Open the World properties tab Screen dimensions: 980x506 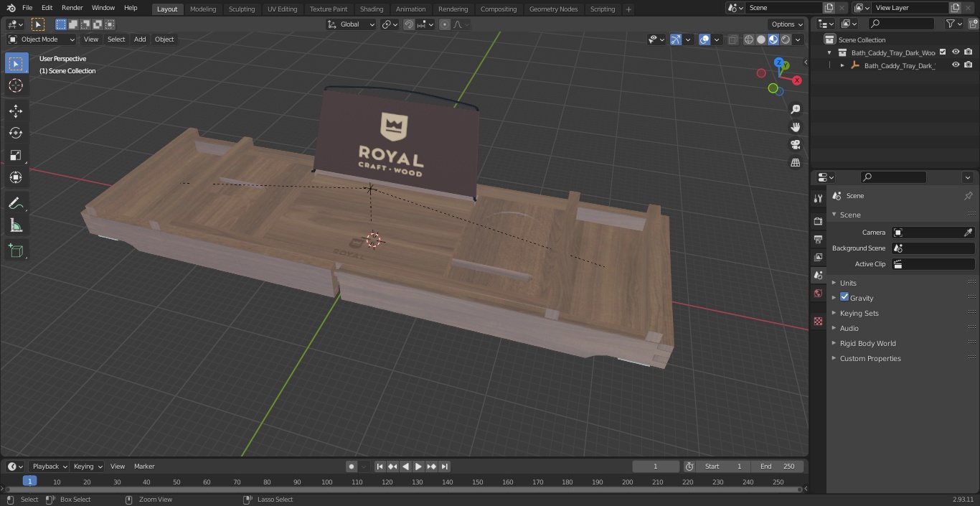(818, 294)
